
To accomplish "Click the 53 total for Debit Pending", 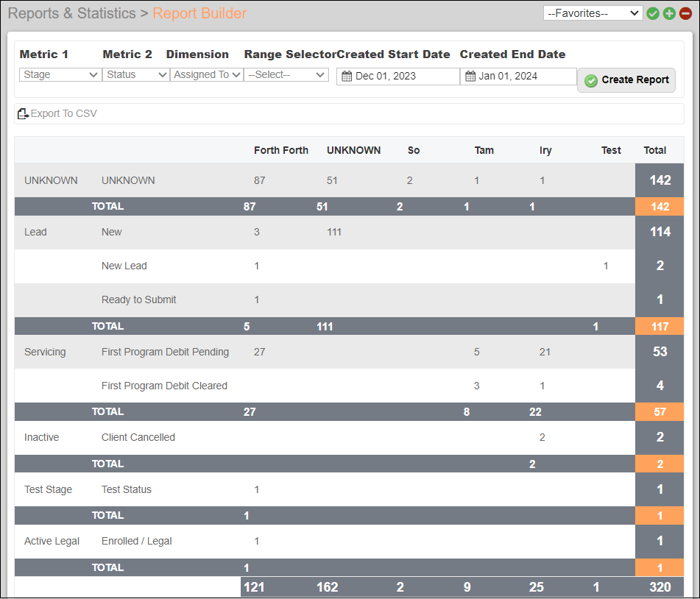I will (660, 352).
